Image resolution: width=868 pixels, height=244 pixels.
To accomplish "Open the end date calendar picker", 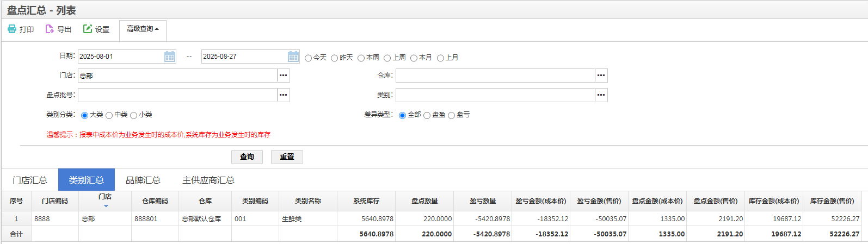I will 293,57.
